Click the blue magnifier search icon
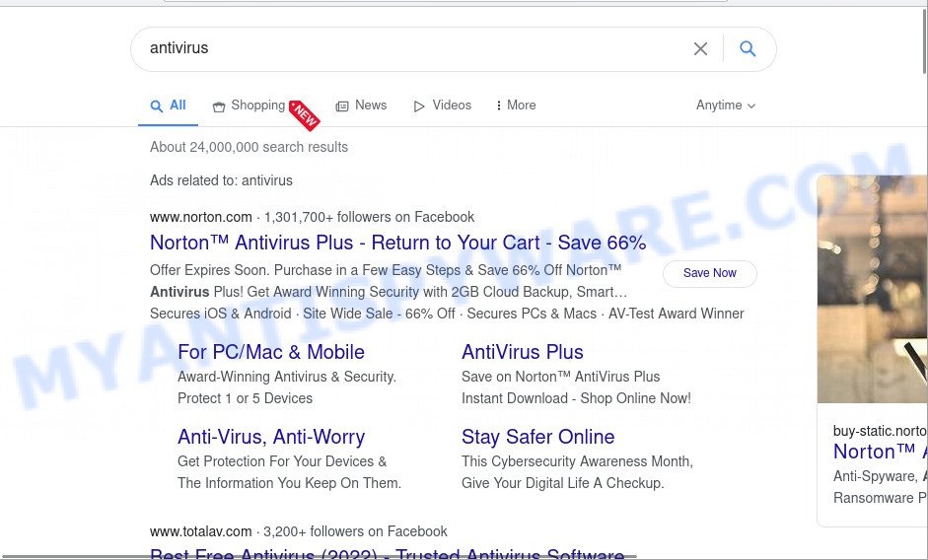Image resolution: width=928 pixels, height=560 pixels. click(748, 48)
